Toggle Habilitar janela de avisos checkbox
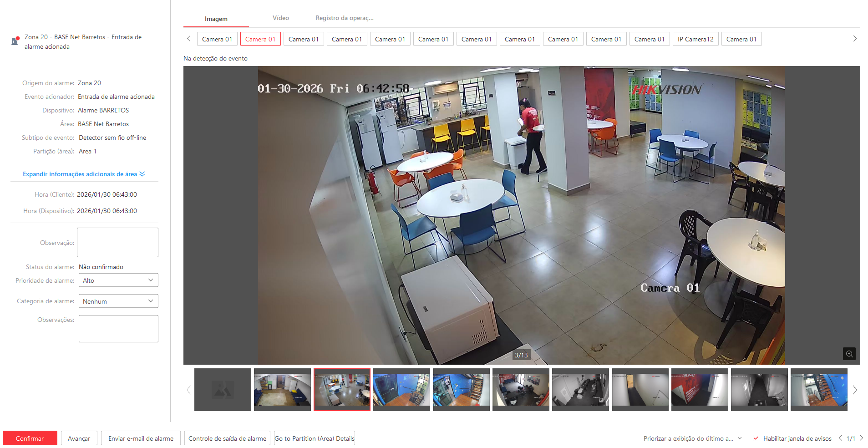Image resolution: width=868 pixels, height=448 pixels. click(x=756, y=438)
